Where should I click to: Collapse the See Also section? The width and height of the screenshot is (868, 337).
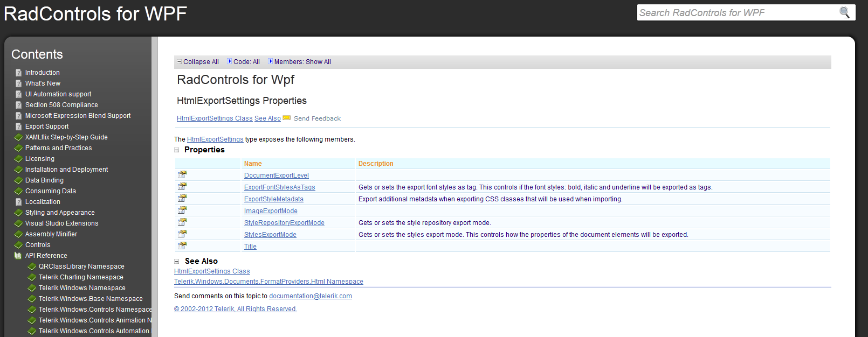(176, 262)
